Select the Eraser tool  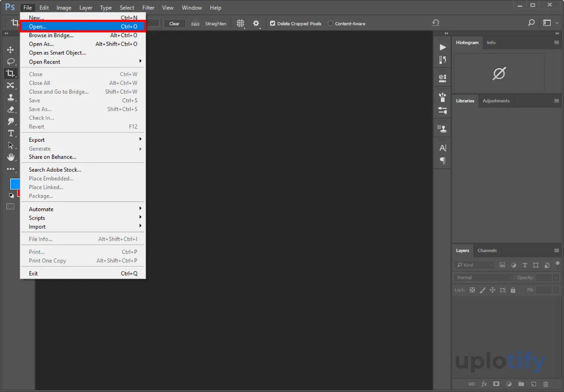click(x=11, y=109)
